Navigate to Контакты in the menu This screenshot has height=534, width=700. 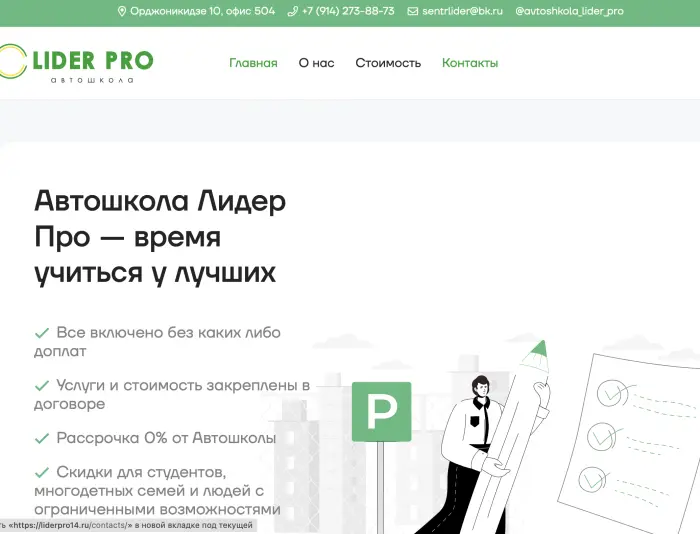click(x=470, y=63)
